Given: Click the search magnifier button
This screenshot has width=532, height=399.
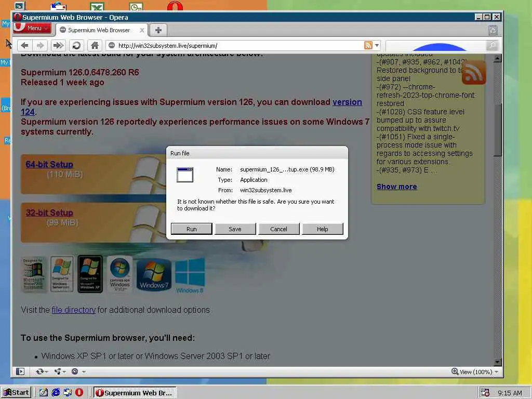Looking at the screenshot, I should tap(492, 46).
